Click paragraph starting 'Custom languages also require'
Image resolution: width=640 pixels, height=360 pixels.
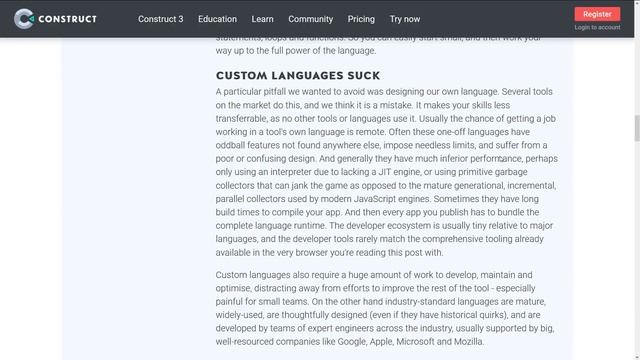(x=385, y=308)
